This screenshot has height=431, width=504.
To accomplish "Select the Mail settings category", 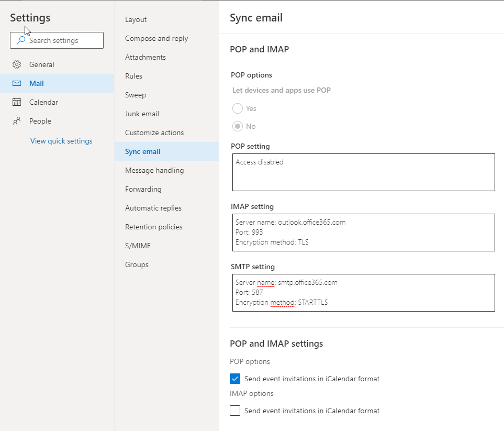I will click(x=57, y=83).
